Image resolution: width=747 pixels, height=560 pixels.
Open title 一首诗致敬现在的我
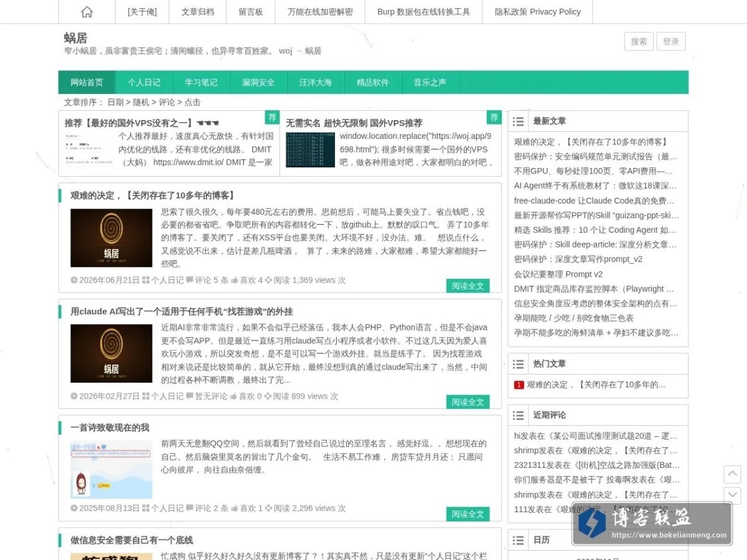click(110, 427)
